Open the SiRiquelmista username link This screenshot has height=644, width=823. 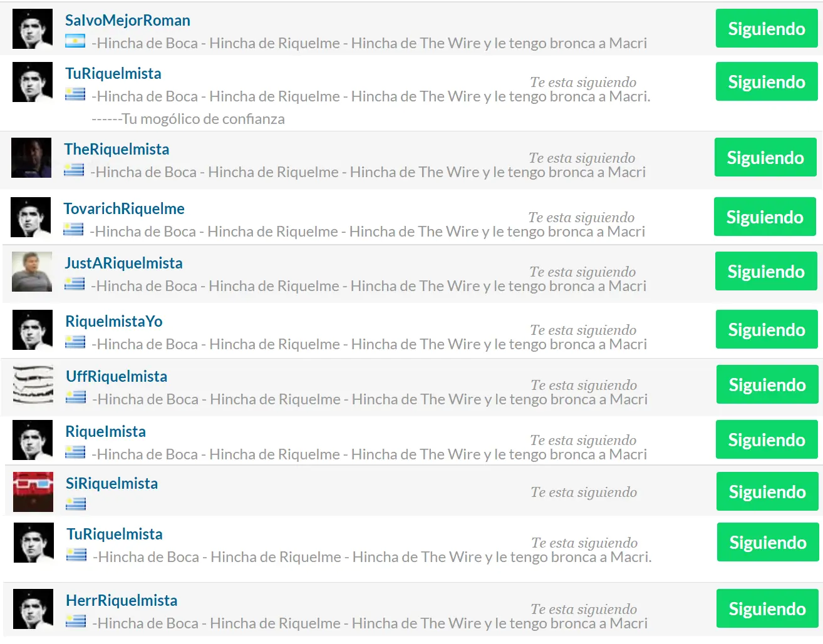click(x=112, y=483)
